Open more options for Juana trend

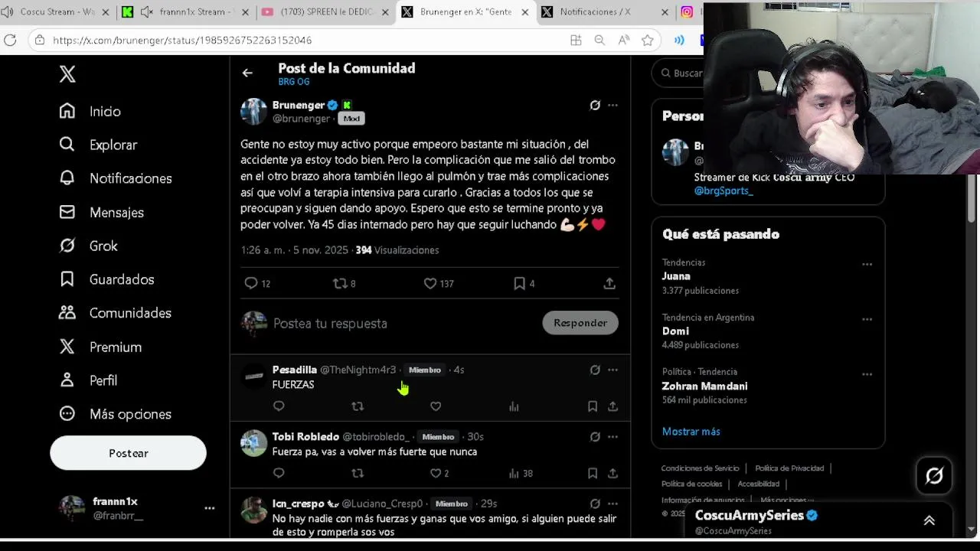tap(867, 264)
